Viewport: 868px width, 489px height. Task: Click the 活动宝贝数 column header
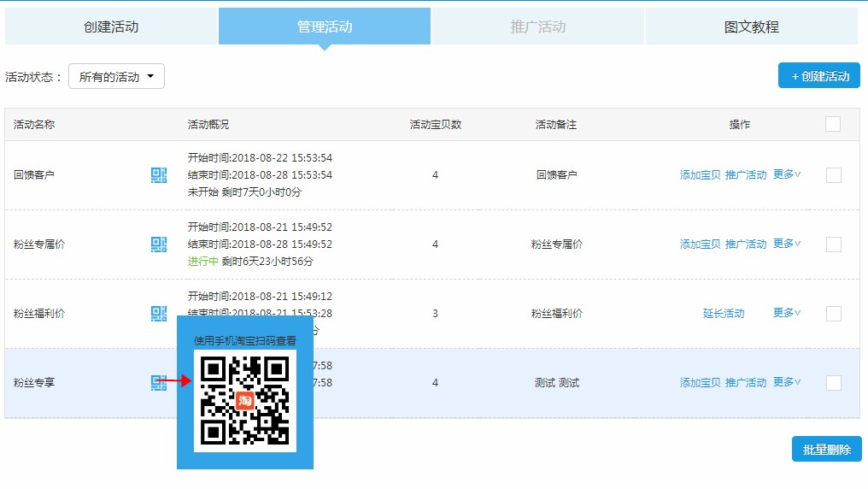coord(436,125)
